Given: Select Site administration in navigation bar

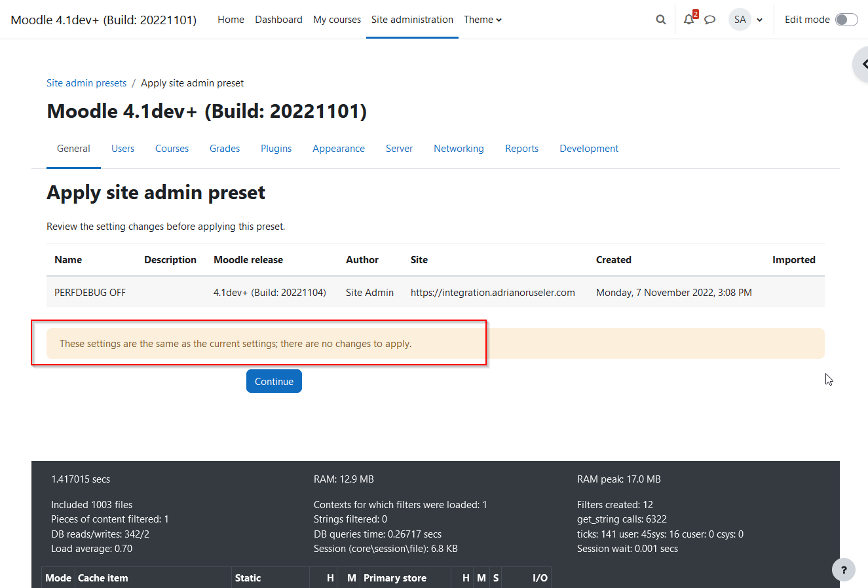Looking at the screenshot, I should click(412, 20).
